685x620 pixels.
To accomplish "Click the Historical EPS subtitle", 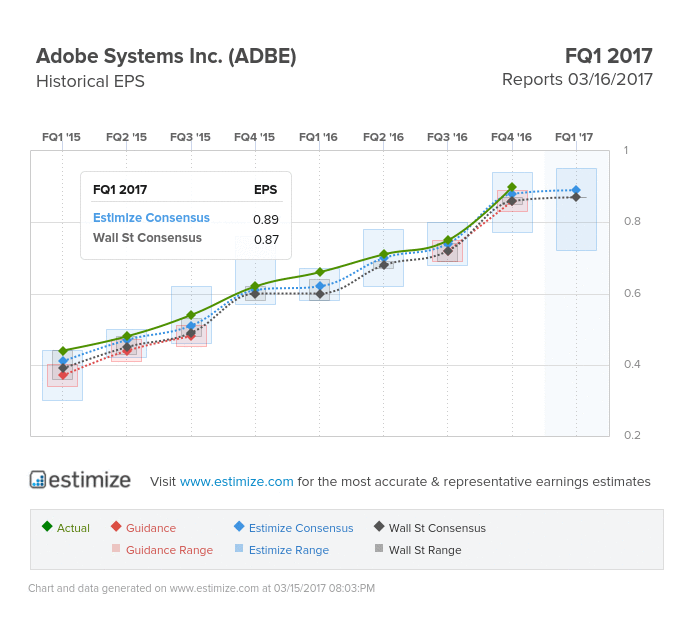I will pyautogui.click(x=90, y=81).
